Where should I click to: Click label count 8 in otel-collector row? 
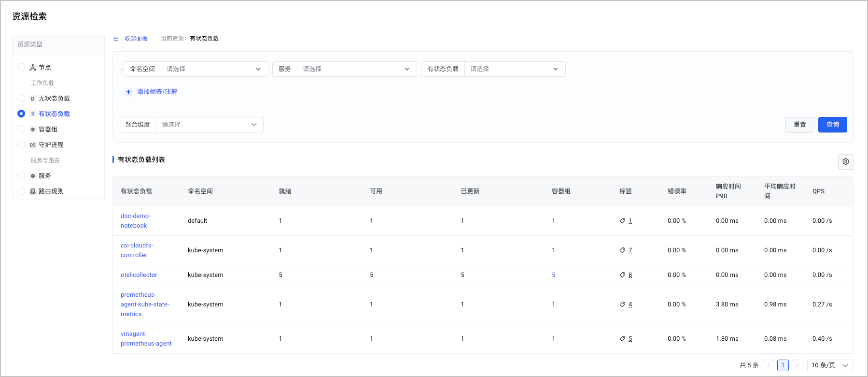pos(630,275)
